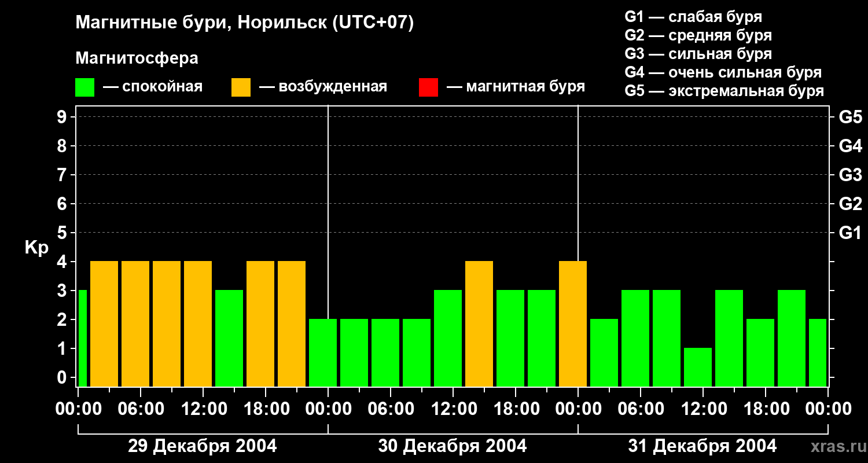
Task: Click the Kp axis value 4
Action: [x=63, y=262]
